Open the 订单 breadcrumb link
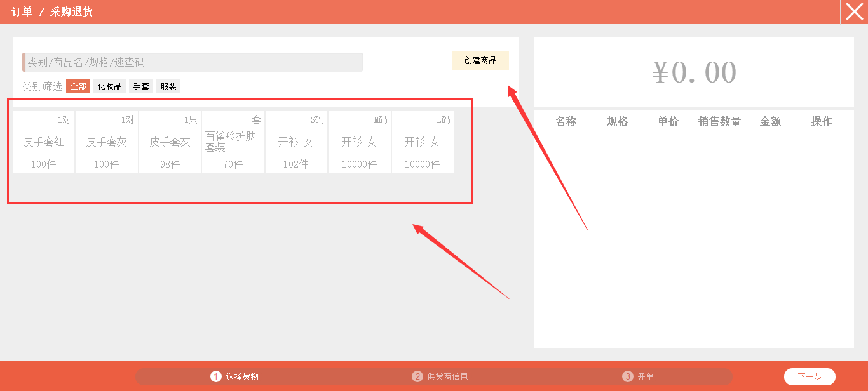Image resolution: width=868 pixels, height=391 pixels. pyautogui.click(x=22, y=11)
